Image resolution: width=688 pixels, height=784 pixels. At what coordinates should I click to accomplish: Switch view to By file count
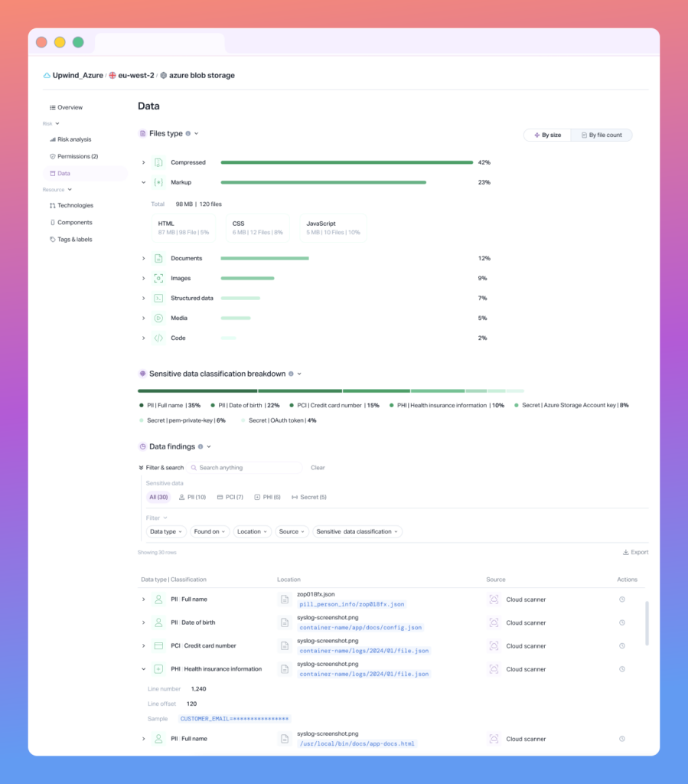coord(602,135)
